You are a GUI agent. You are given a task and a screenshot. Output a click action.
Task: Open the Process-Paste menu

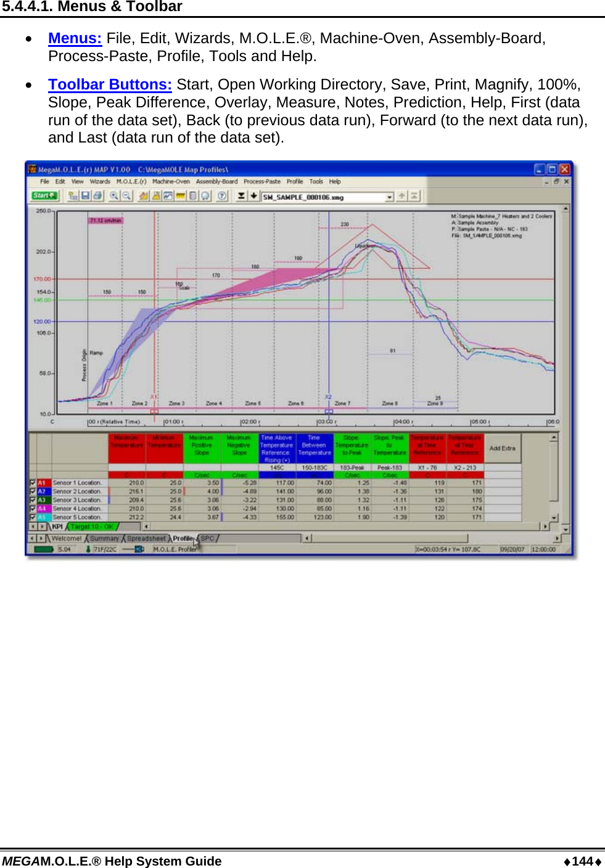[x=262, y=181]
